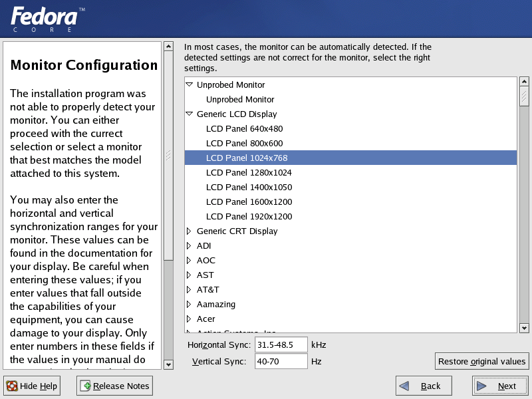
Task: Click the Vertical Sync input field
Action: [281, 361]
